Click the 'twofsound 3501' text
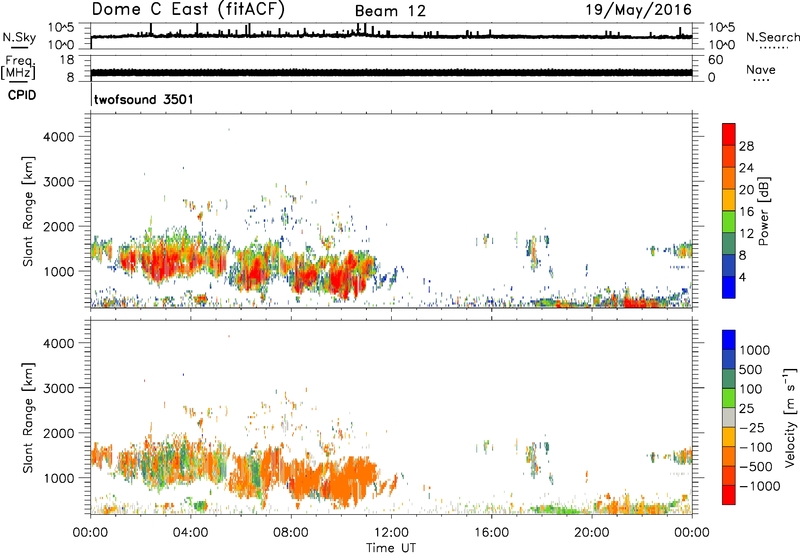This screenshot has height=554, width=800. 143,99
